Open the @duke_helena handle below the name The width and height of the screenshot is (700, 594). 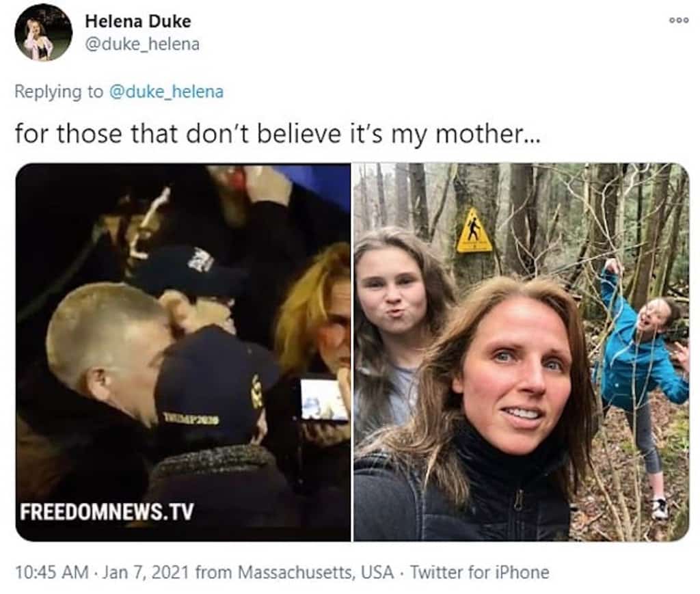tap(142, 44)
